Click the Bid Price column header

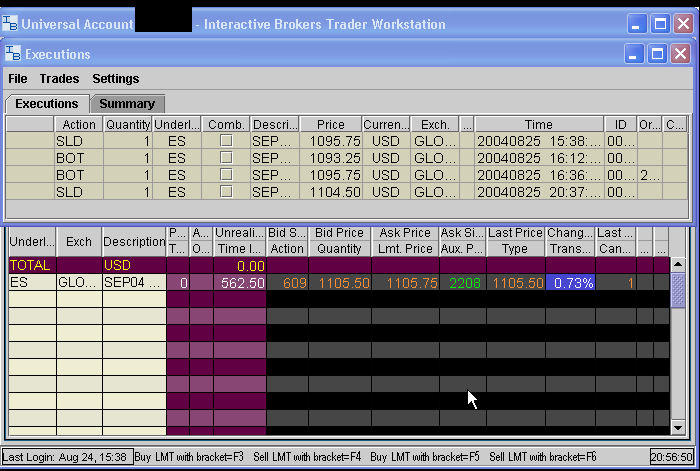339,233
